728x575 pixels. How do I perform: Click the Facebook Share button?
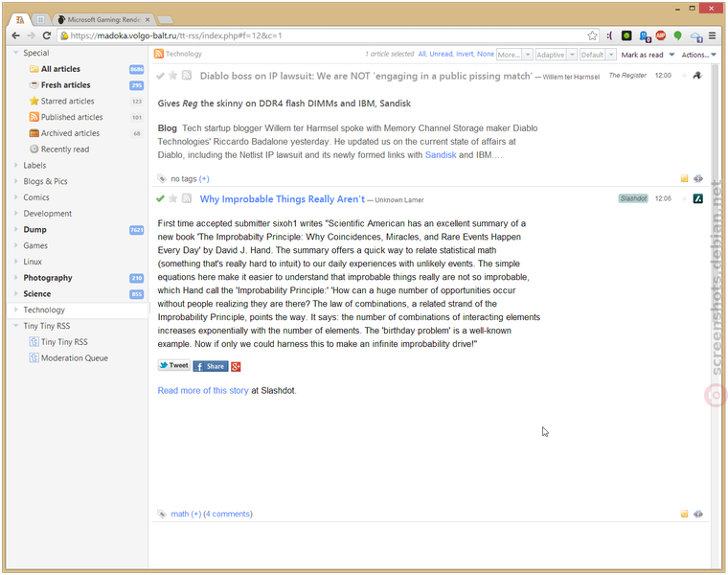coord(211,366)
